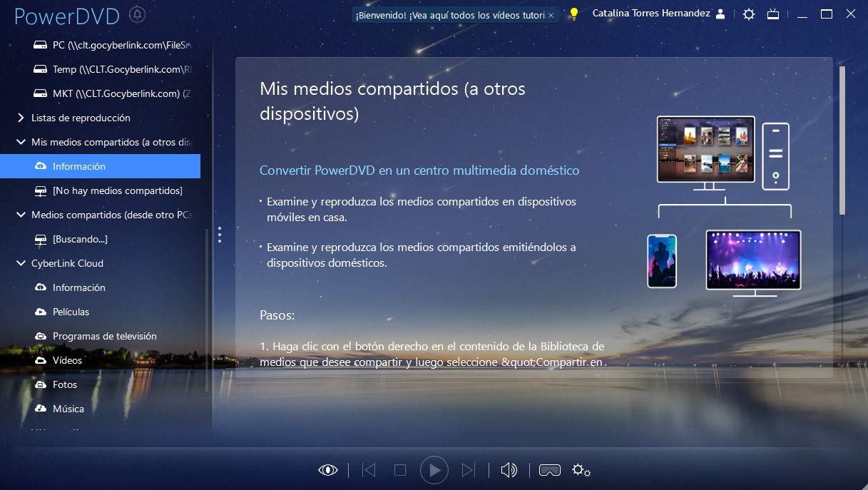Viewport: 868px width, 490px height.
Task: Click the lightbulb tips icon
Action: coord(573,14)
